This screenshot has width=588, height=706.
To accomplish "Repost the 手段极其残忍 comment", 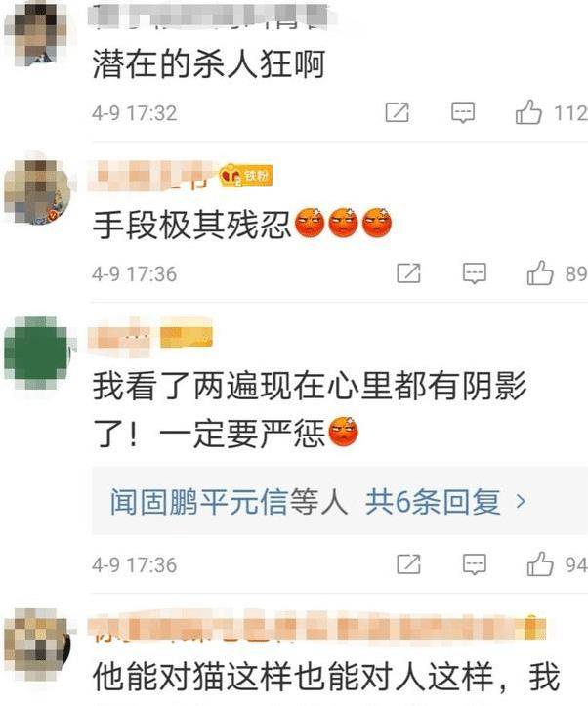I will (x=409, y=273).
